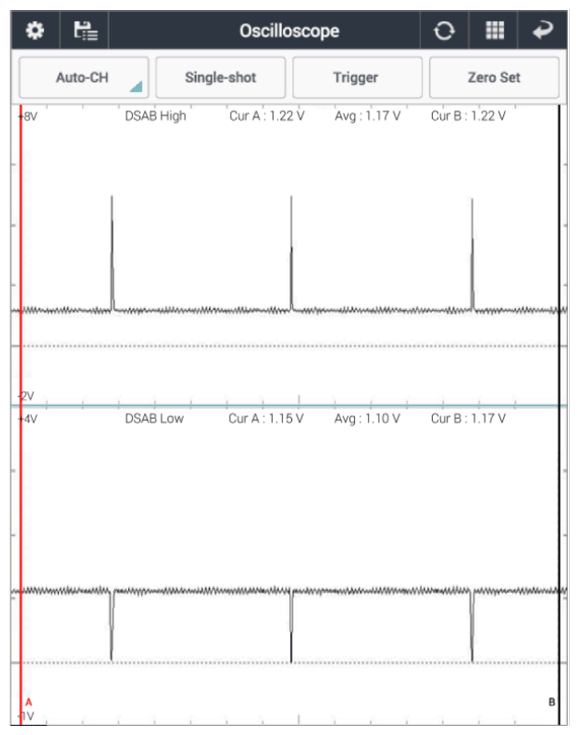This screenshot has height=735, width=579.
Task: Toggle Single-shot capture mode
Action: click(220, 77)
